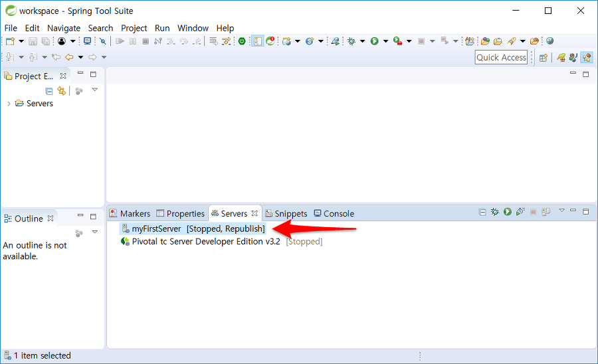Click the Suspend (pause) debug icon
This screenshot has width=598, height=364.
click(133, 41)
